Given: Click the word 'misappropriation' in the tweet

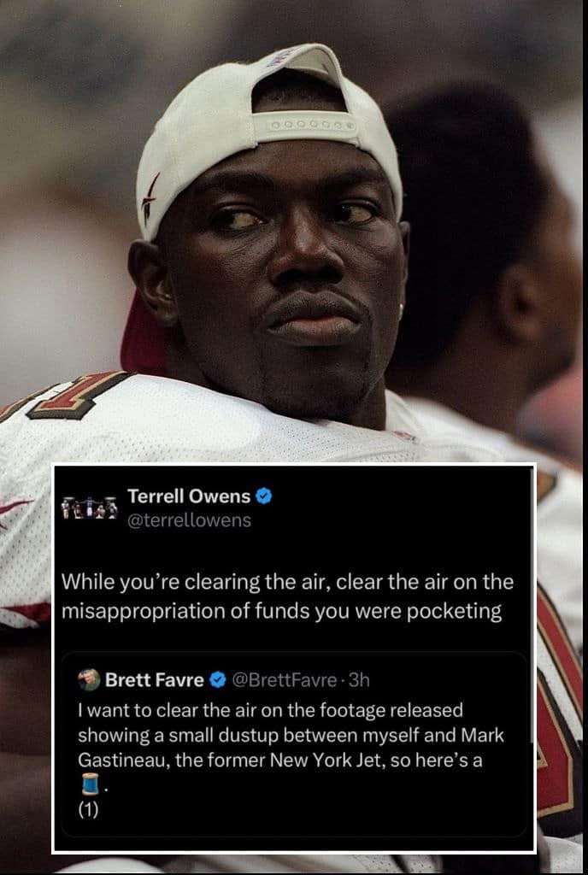Looking at the screenshot, I should coord(143,612).
